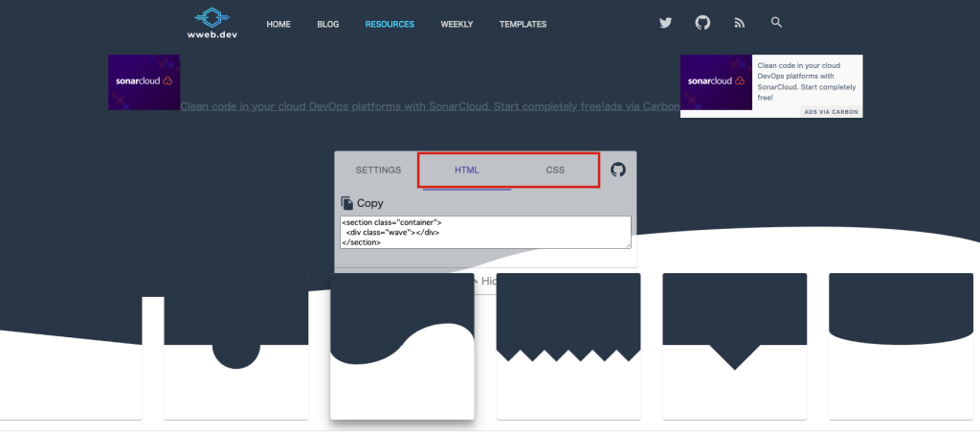The image size is (980, 434).
Task: Switch to the CSS tab
Action: 555,171
